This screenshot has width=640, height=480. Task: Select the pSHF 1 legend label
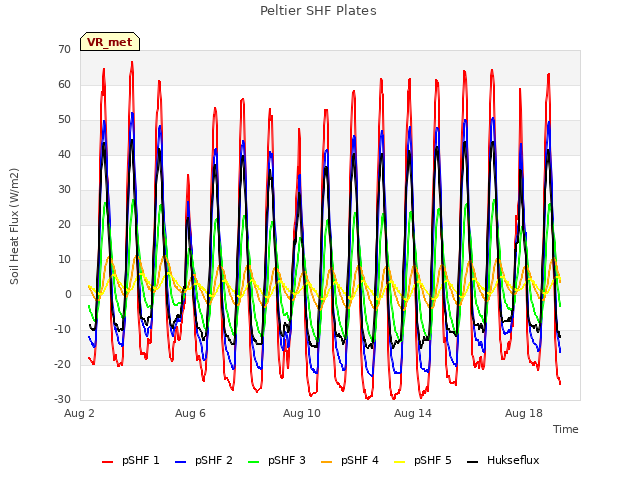[x=141, y=460]
